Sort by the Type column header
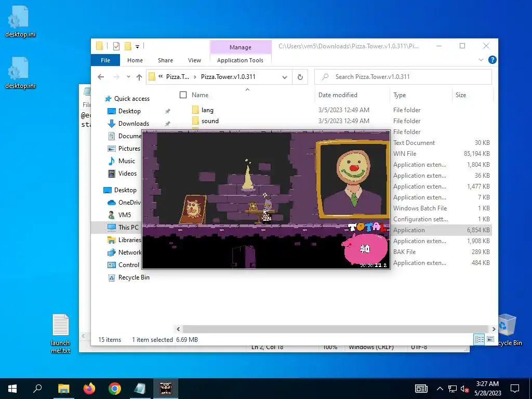The image size is (532, 399). [x=400, y=95]
